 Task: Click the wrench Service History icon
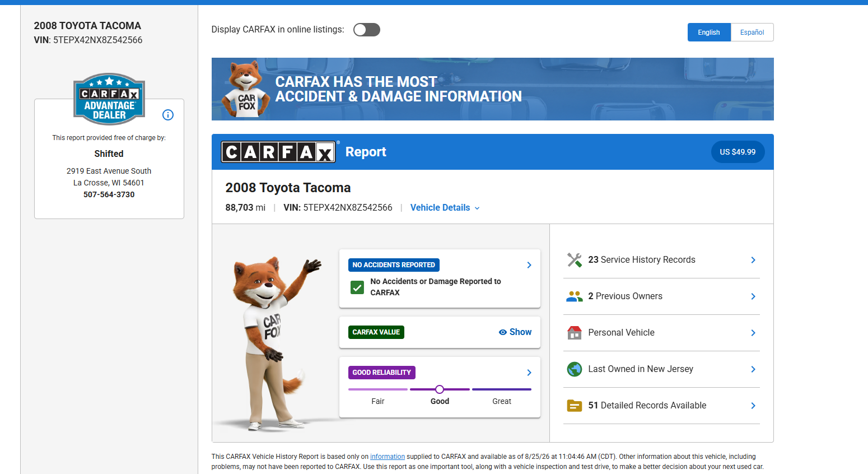pyautogui.click(x=575, y=260)
